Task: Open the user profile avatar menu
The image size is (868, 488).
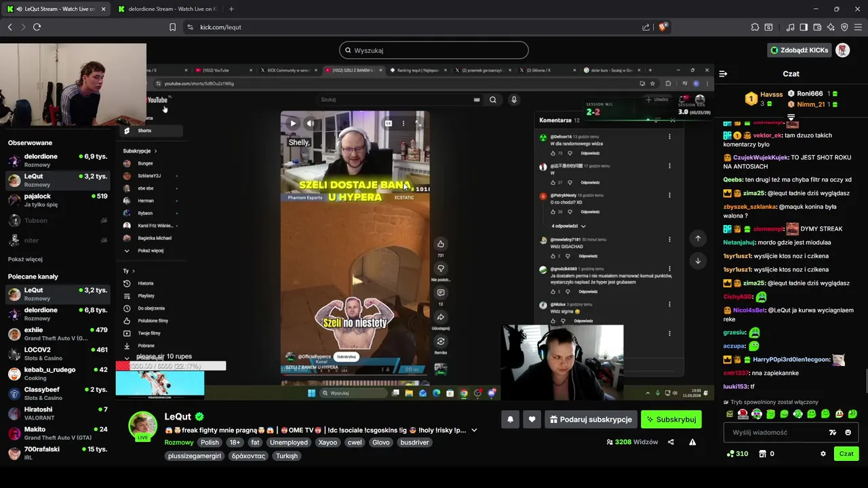Action: click(842, 50)
